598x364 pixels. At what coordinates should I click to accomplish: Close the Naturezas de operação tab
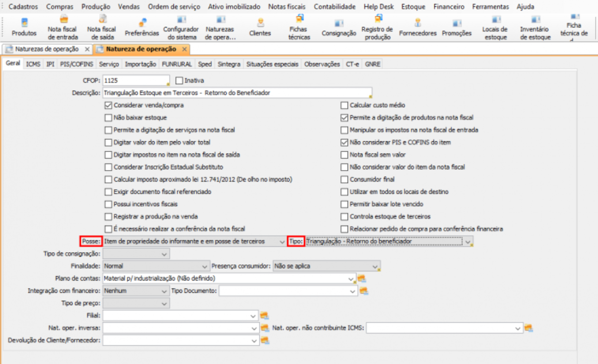87,50
